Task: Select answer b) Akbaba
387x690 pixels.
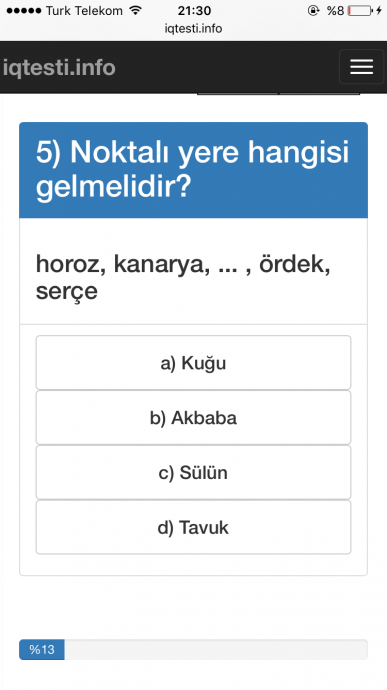Action: pyautogui.click(x=193, y=417)
